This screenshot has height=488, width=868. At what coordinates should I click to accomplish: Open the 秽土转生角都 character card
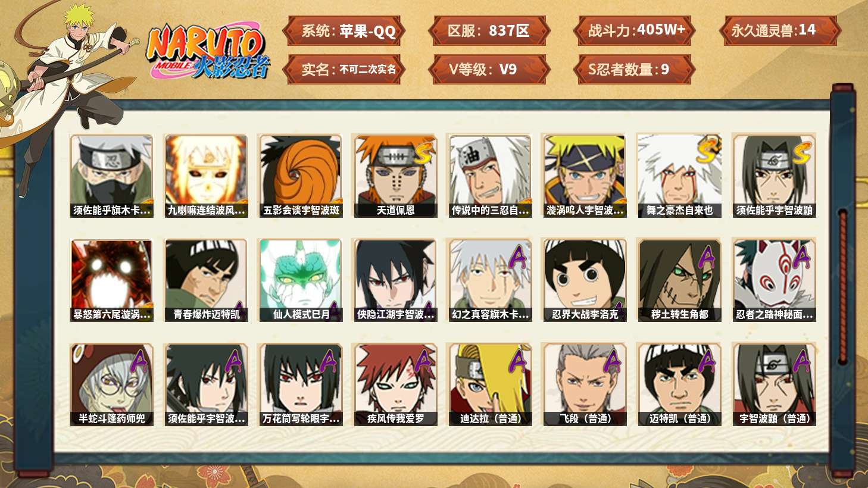pos(679,280)
